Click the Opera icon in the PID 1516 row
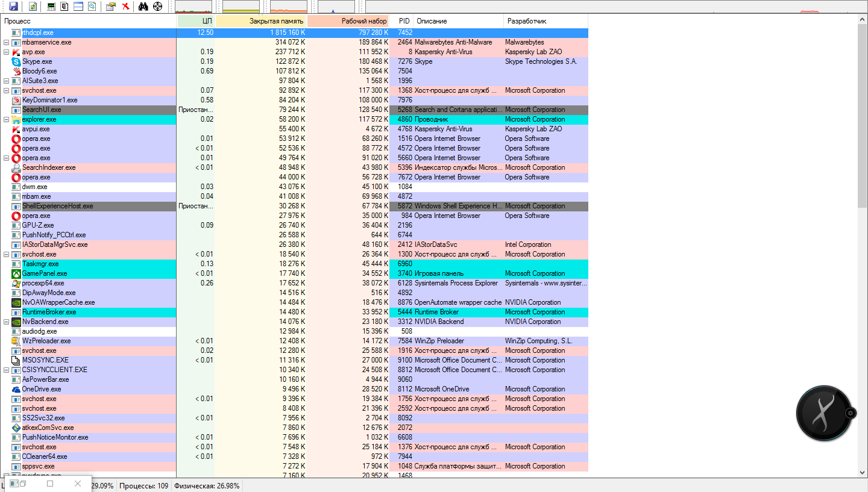 [x=16, y=139]
